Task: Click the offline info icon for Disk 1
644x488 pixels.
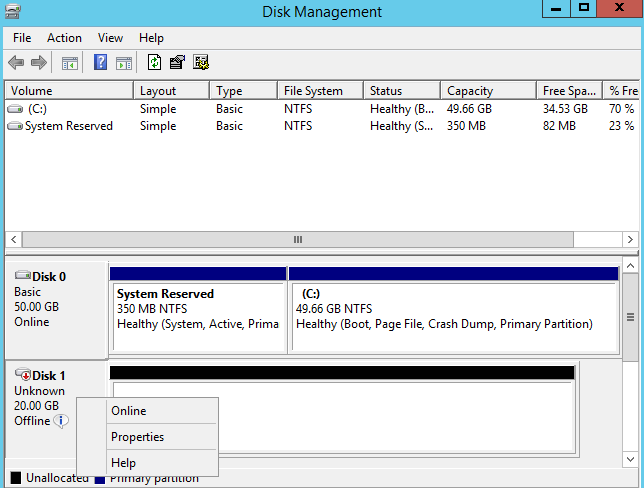Action: (61, 421)
